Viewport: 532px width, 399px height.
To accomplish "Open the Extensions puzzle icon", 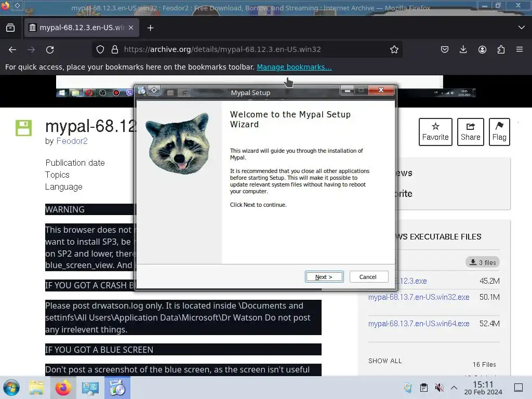I will pyautogui.click(x=501, y=49).
